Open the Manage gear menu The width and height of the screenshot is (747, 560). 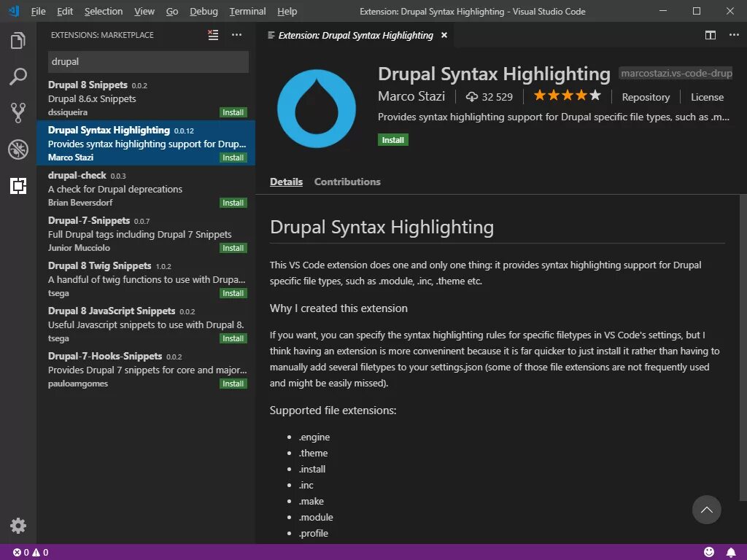(x=18, y=526)
